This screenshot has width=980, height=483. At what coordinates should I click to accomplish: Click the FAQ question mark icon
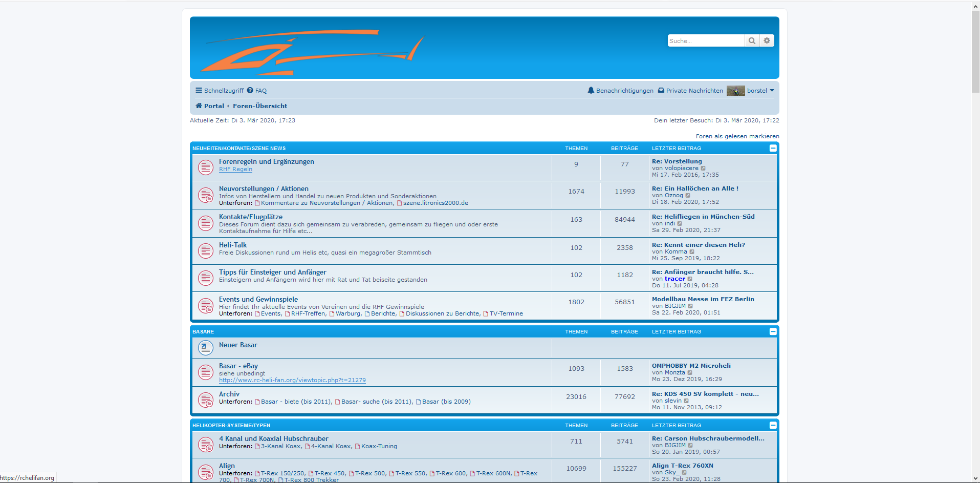pos(250,91)
